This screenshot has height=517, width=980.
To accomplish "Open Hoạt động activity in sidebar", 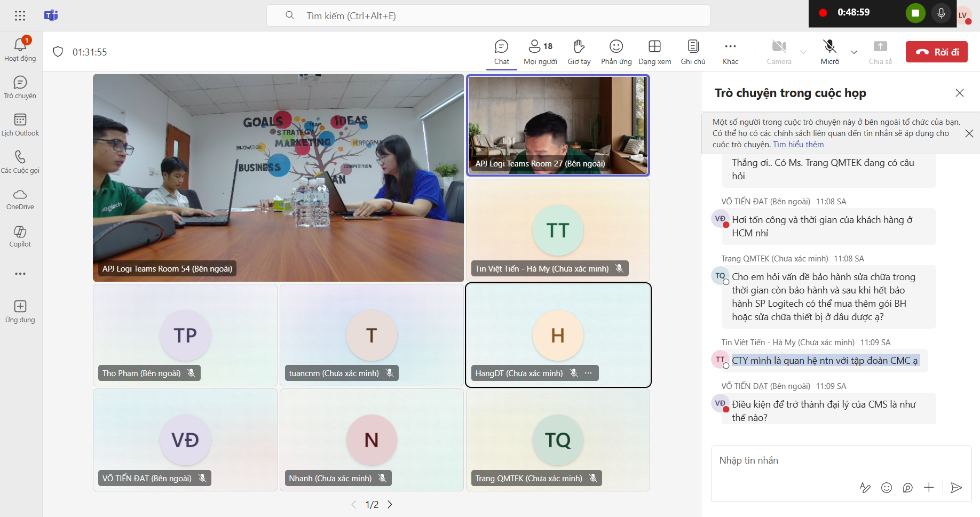I will 20,49.
